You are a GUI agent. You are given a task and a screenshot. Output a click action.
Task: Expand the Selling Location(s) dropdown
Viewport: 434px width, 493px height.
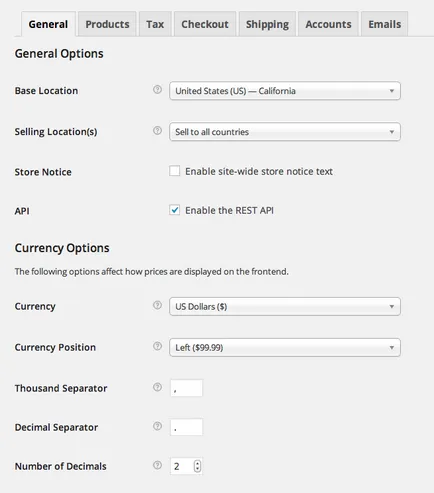(x=285, y=132)
